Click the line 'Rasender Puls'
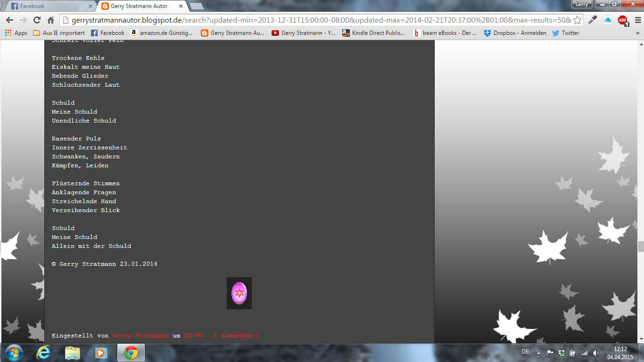 click(76, 139)
